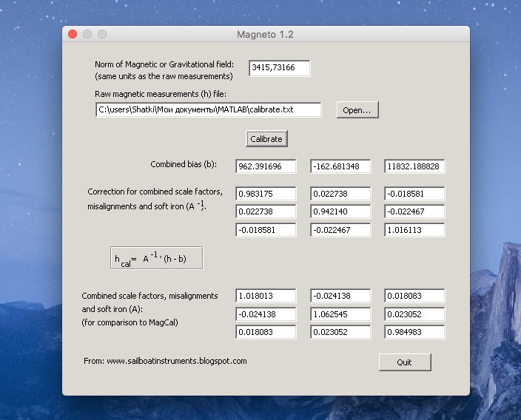521x420 pixels.
Task: Click the Calibrate button
Action: click(266, 138)
